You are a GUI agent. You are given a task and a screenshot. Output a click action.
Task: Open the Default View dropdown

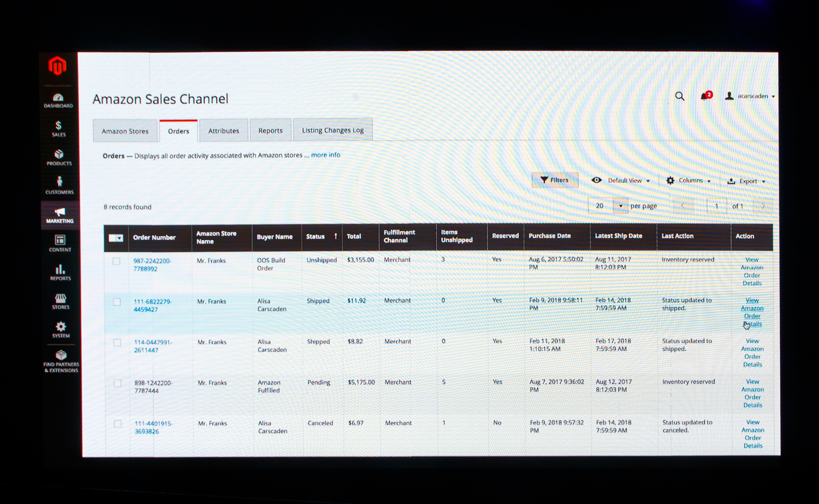(x=621, y=180)
